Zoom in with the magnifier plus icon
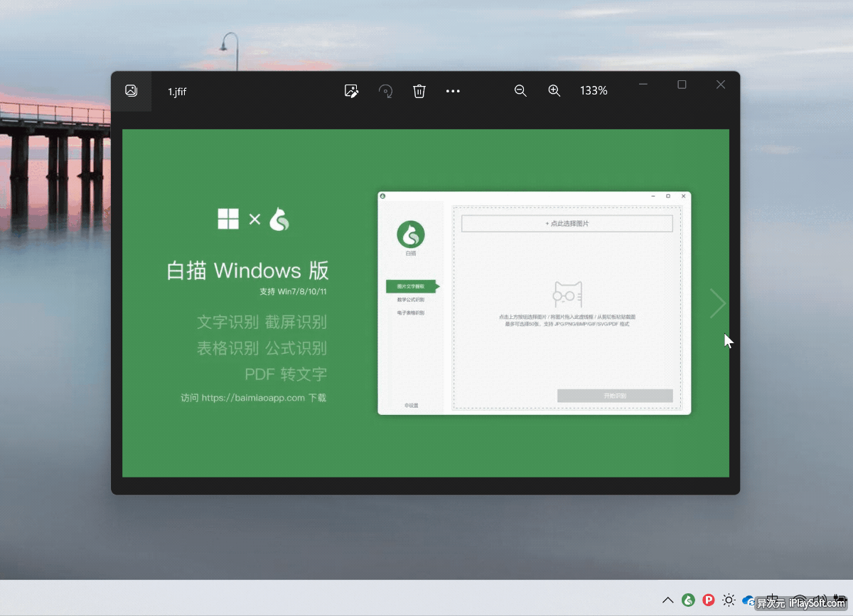Image resolution: width=853 pixels, height=616 pixels. pos(554,91)
